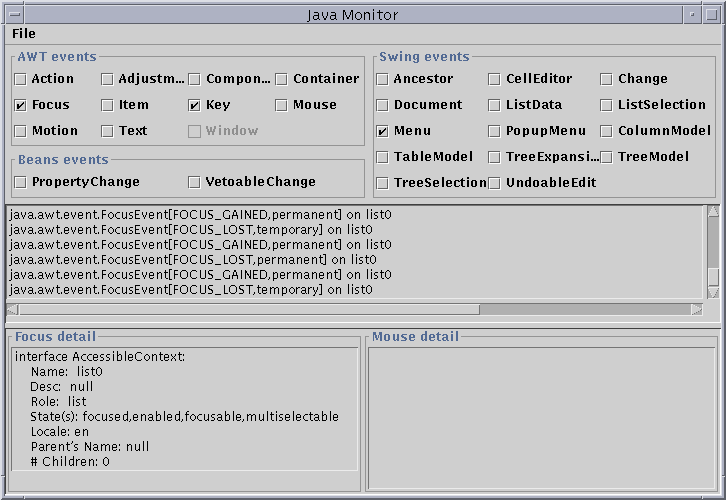Click the 'Name: list0' line in Focus detail
This screenshot has height=500, width=726.
click(x=67, y=372)
